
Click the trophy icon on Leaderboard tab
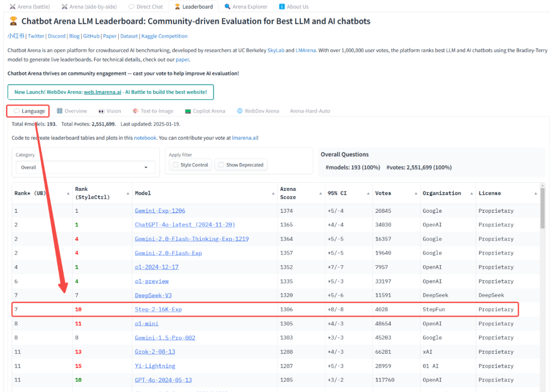[177, 7]
